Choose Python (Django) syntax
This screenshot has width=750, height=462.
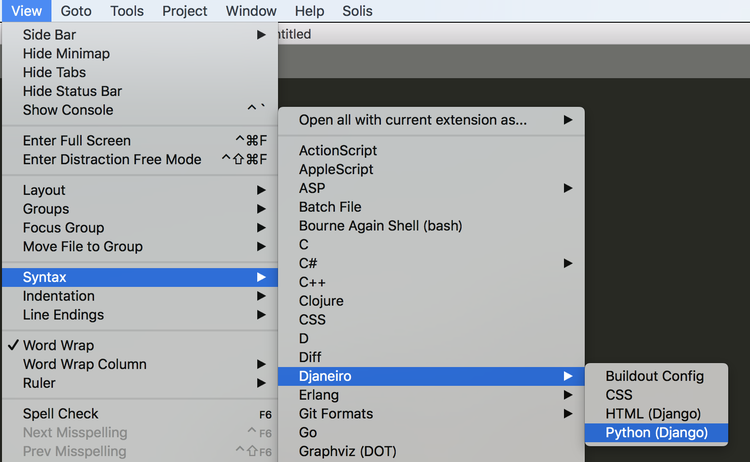coord(656,432)
